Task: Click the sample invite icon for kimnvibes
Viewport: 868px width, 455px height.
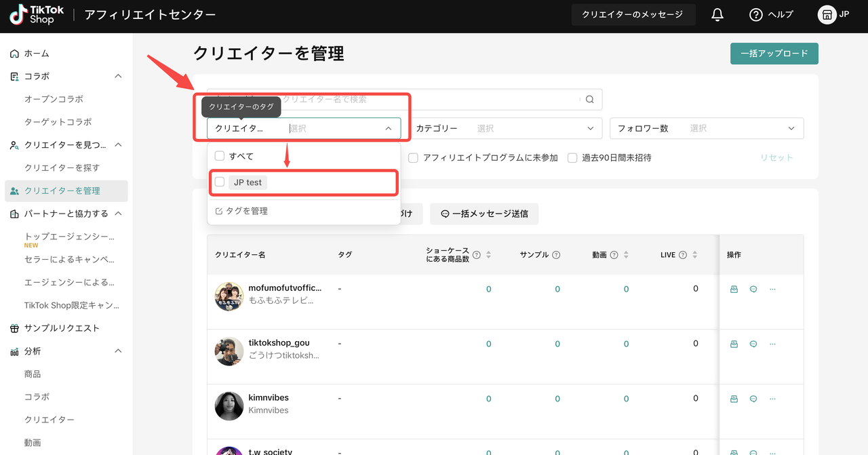Action: click(x=734, y=399)
